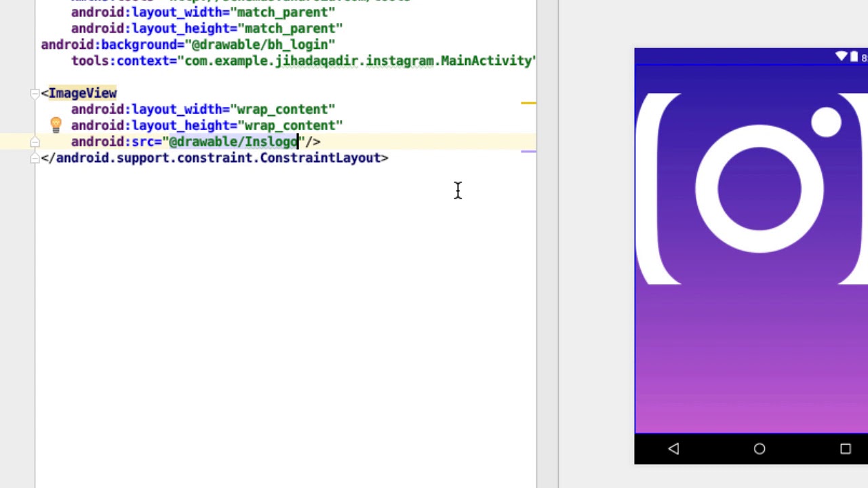Screen dimensions: 868x488
Task: Collapse the ImageView tag fold marker
Action: [x=35, y=94]
